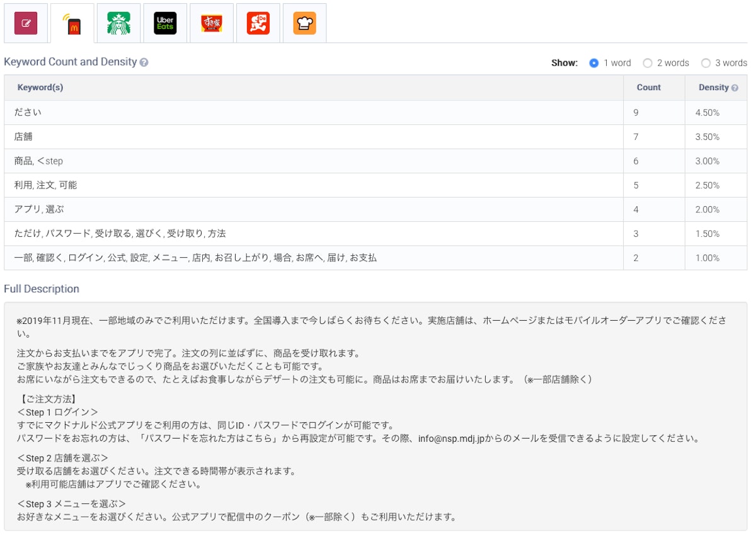This screenshot has width=756, height=540.
Task: Click help icon beside Keyword Count and Density
Action: click(144, 62)
